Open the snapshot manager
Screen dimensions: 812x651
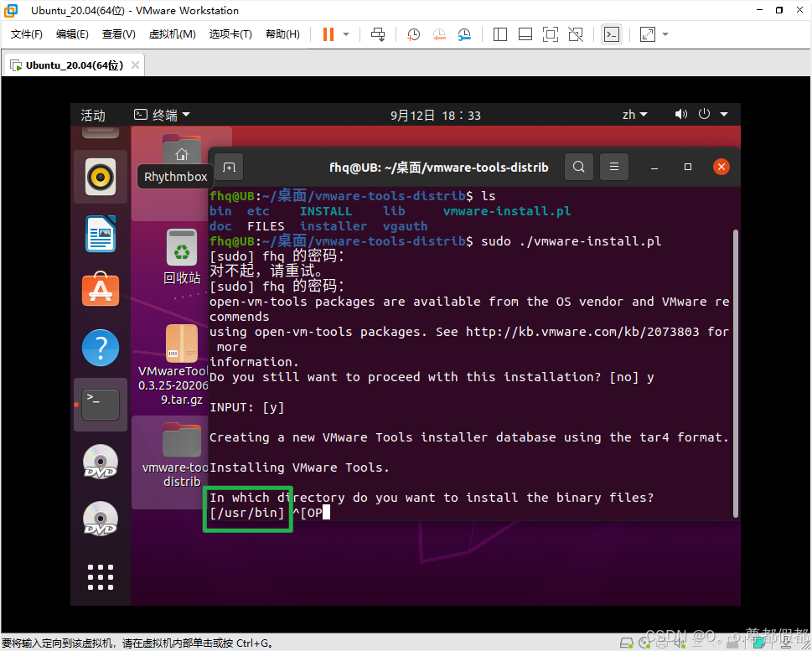coord(464,34)
